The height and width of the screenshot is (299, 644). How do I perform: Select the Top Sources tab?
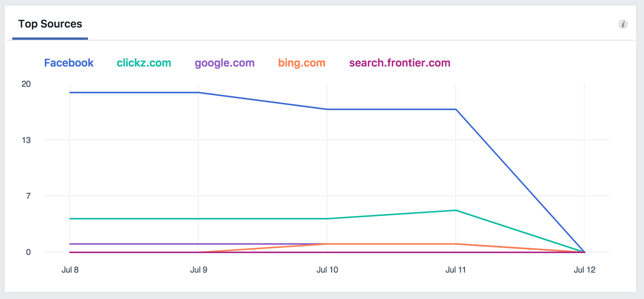(x=50, y=24)
